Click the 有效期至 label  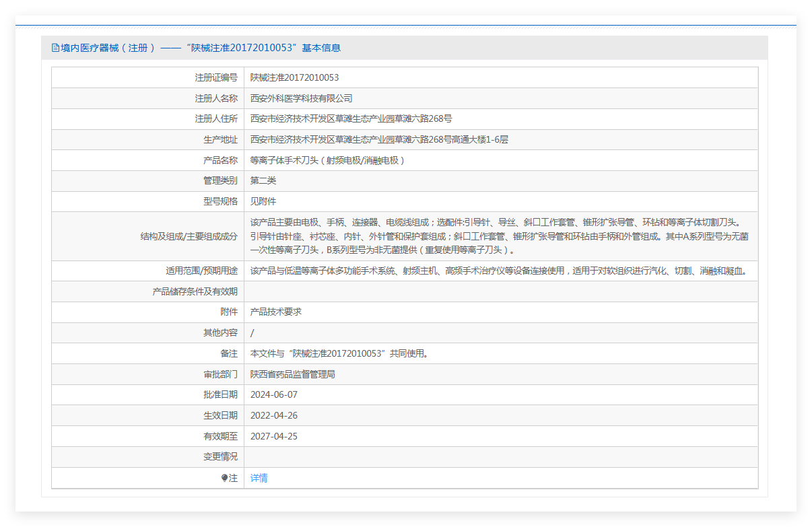[x=220, y=436]
